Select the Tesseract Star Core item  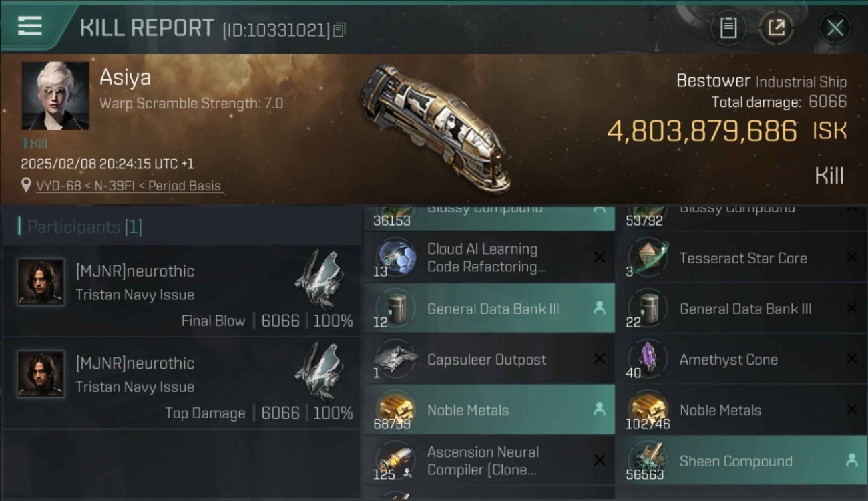pyautogui.click(x=742, y=258)
